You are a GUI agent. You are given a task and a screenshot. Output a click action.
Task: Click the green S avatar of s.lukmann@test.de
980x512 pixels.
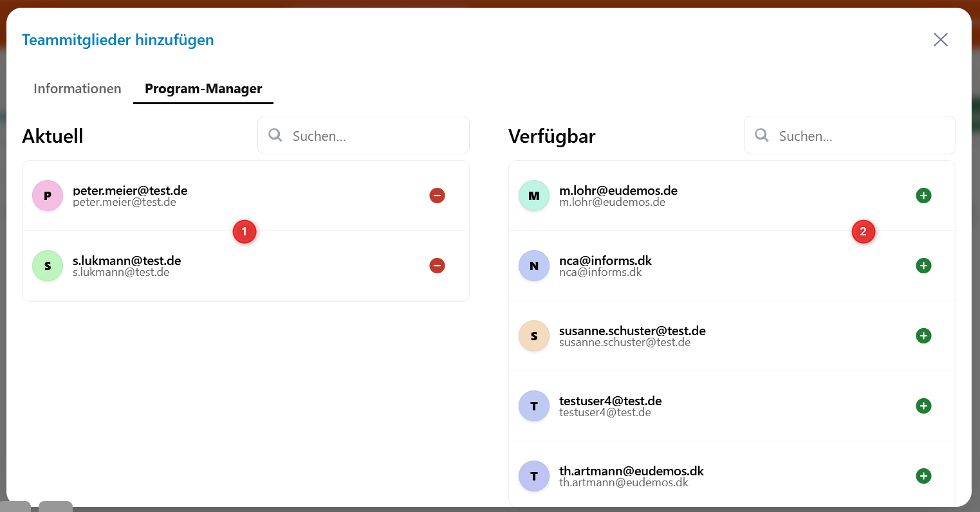coord(48,265)
